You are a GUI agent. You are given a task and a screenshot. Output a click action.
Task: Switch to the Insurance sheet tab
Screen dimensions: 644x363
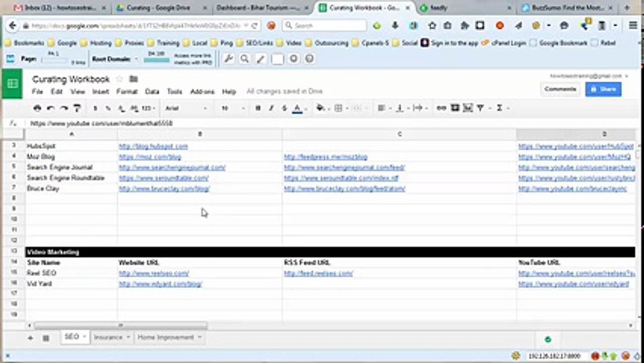[x=108, y=337]
